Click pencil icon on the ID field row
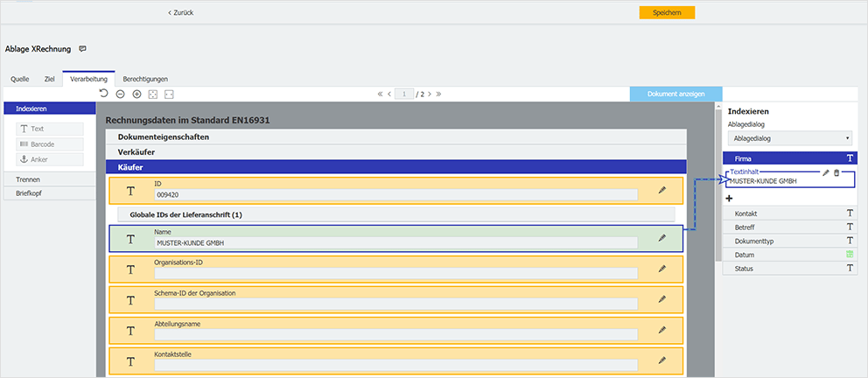The width and height of the screenshot is (868, 378). coord(662,190)
